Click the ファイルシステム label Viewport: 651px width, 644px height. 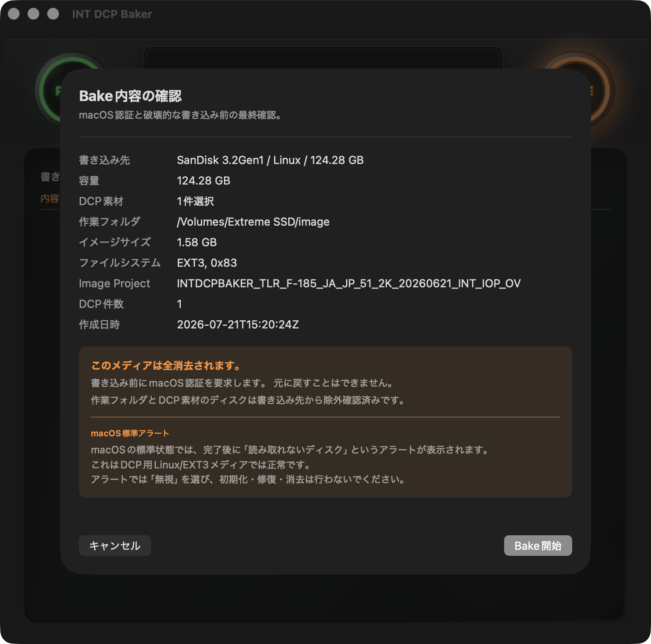coord(120,263)
